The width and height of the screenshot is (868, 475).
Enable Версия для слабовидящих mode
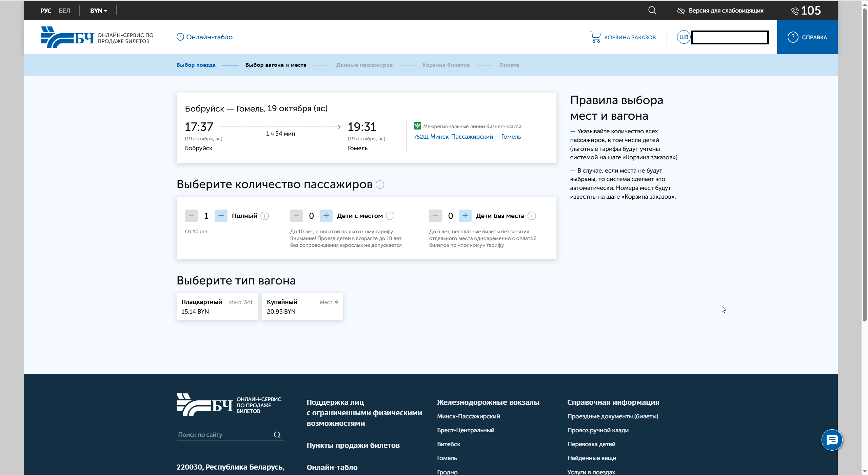[x=720, y=11]
